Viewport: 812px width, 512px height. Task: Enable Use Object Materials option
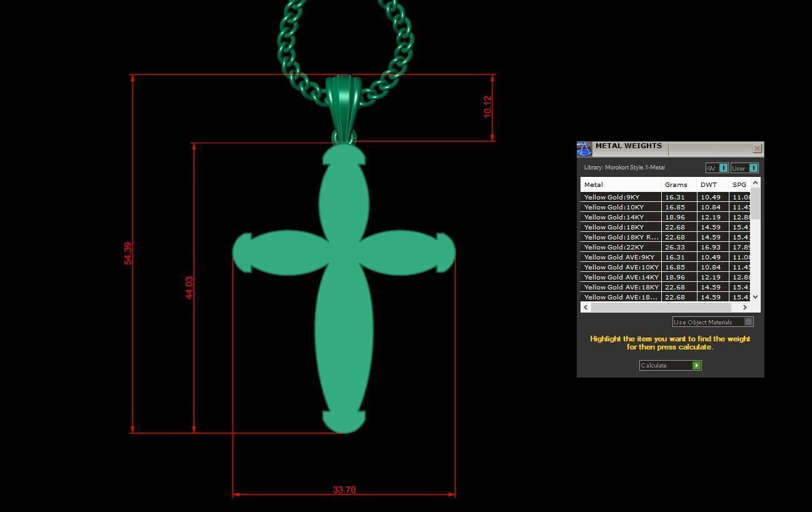click(713, 322)
